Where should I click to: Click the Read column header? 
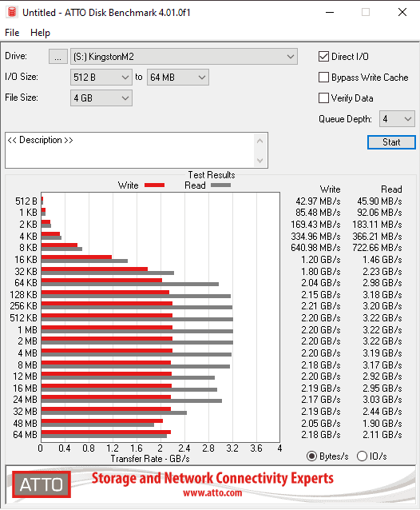(x=391, y=189)
